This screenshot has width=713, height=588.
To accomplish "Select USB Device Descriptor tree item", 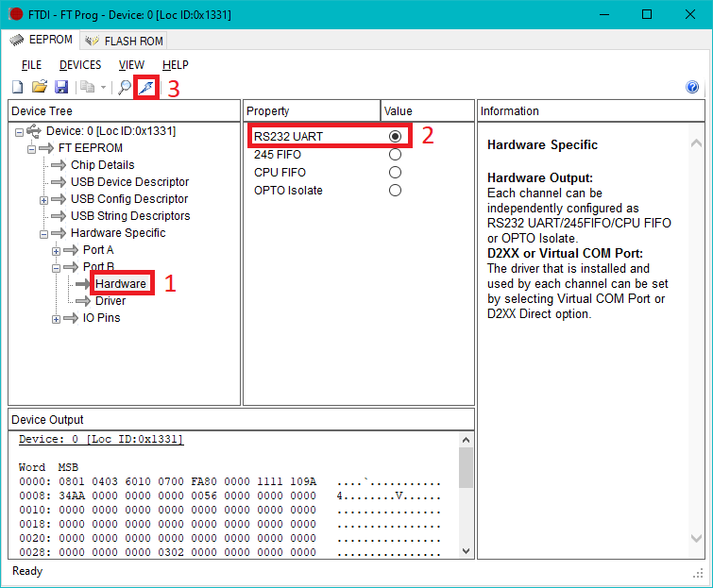I will [129, 182].
